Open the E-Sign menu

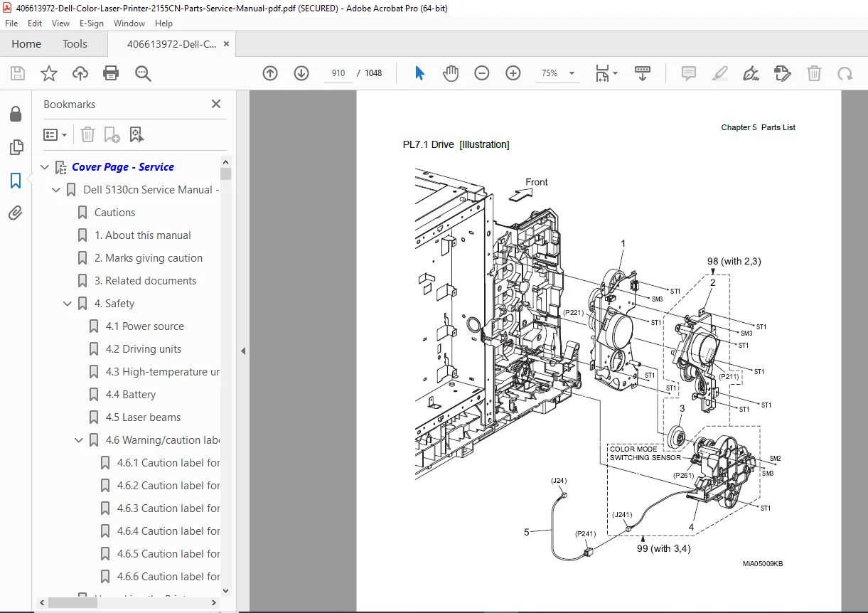pyautogui.click(x=92, y=23)
